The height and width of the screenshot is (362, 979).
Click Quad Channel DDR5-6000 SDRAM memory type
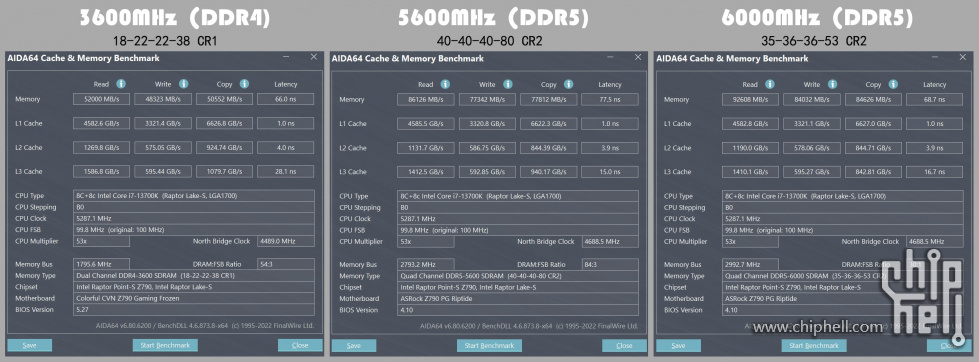coord(843,276)
